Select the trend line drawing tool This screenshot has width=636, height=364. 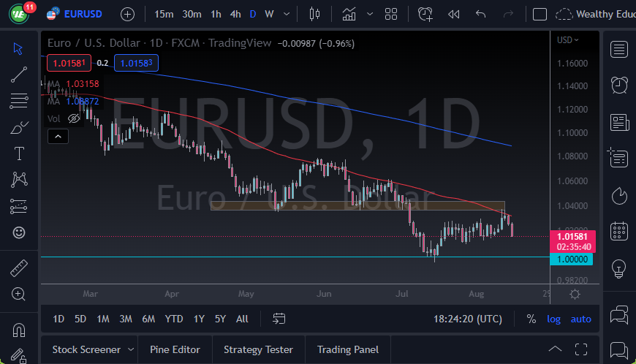pos(19,75)
